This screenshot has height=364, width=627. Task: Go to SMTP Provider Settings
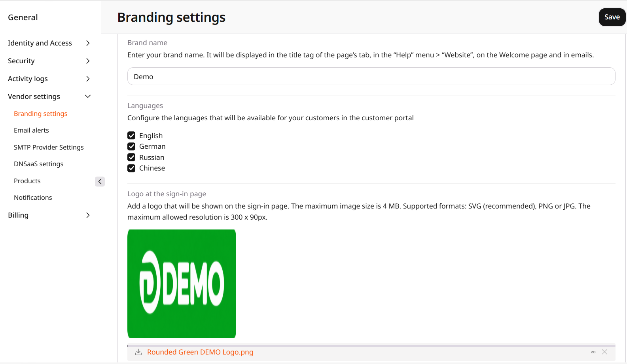[49, 147]
